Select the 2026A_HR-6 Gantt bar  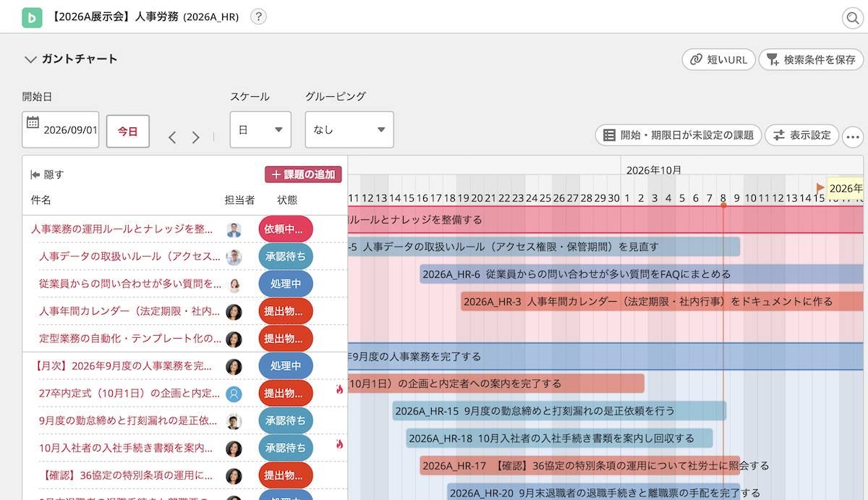[x=642, y=274]
